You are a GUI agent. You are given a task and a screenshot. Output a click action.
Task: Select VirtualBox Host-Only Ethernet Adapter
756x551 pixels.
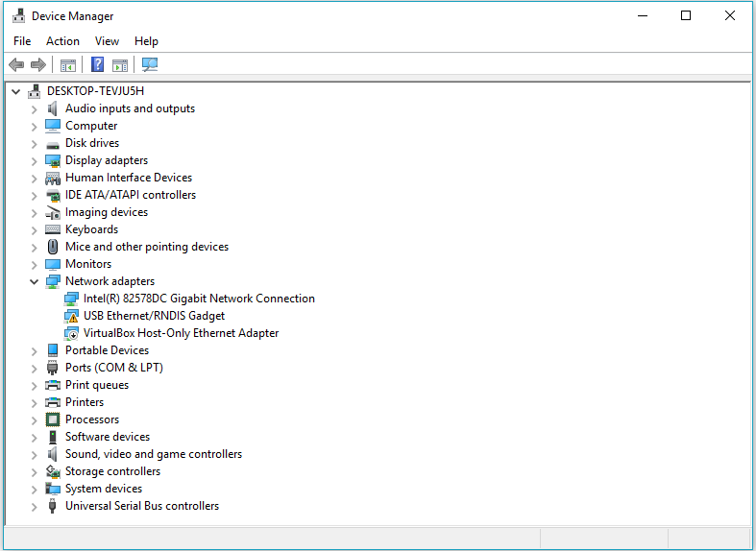pos(181,333)
